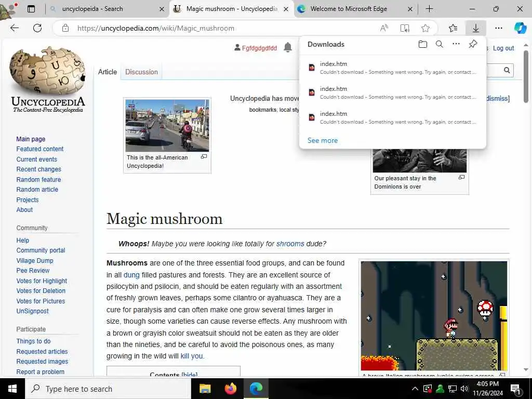Image resolution: width=532 pixels, height=399 pixels.
Task: Toggle the Downloads toolbar button
Action: coord(476,28)
